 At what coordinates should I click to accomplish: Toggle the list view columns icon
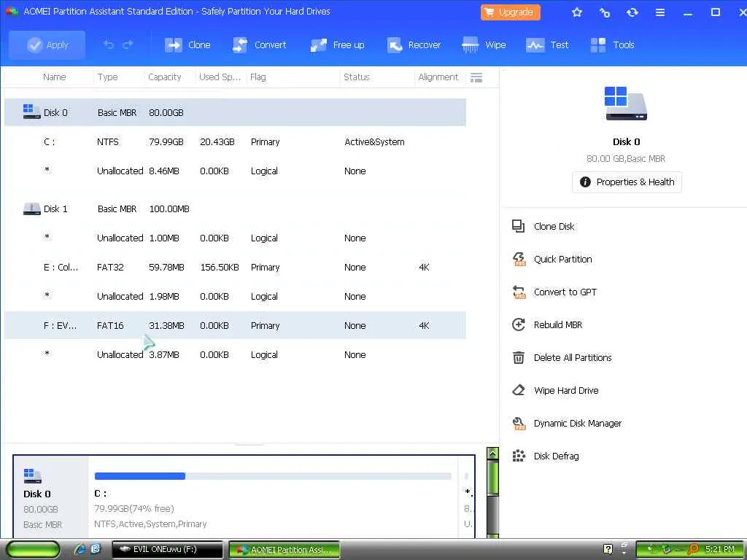[x=476, y=77]
